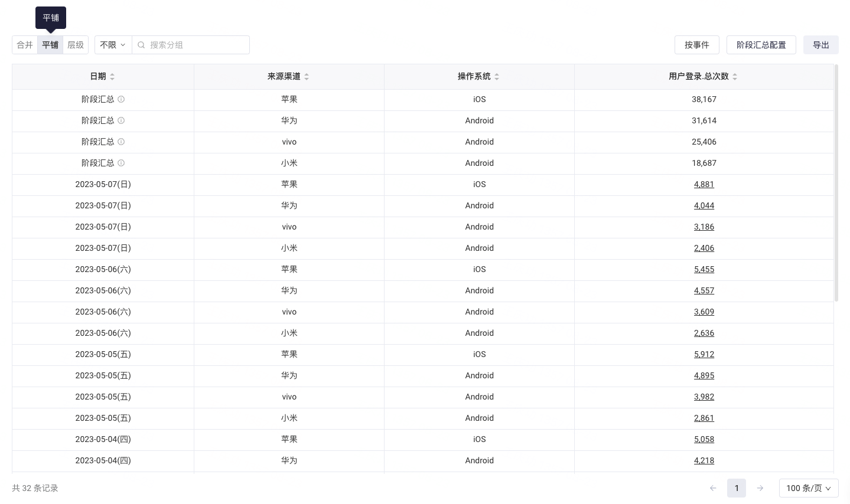Click the 导出 export button
850x504 pixels.
(x=820, y=45)
